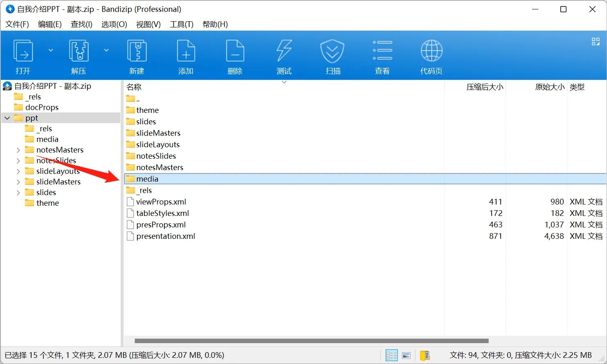Open the 编辑(E) menu
The width and height of the screenshot is (607, 364).
point(50,25)
